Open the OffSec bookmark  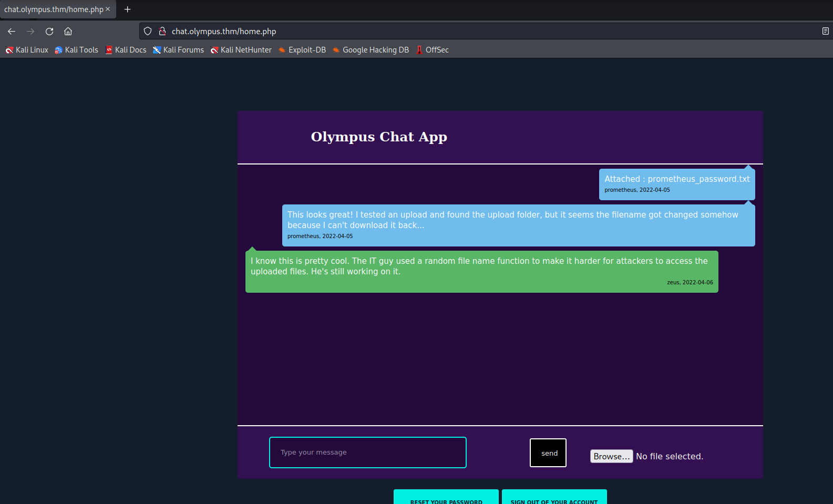tap(432, 50)
